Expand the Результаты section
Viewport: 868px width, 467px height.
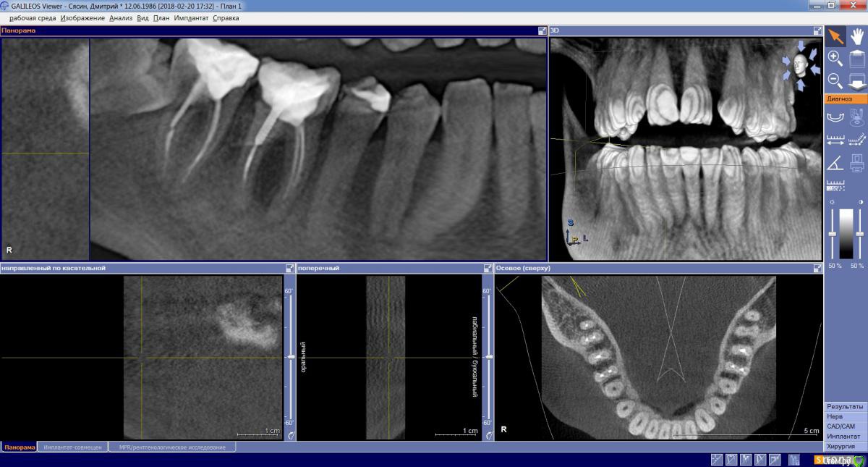tap(844, 407)
